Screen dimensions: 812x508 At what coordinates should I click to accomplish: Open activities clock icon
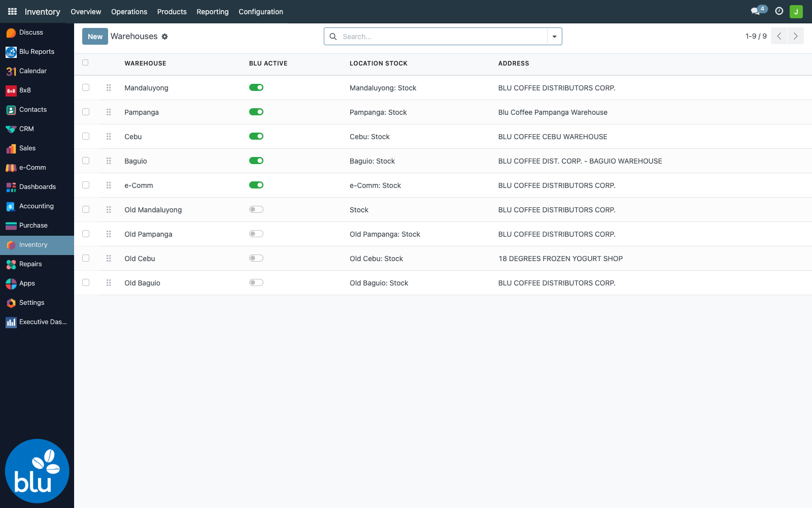tap(779, 11)
